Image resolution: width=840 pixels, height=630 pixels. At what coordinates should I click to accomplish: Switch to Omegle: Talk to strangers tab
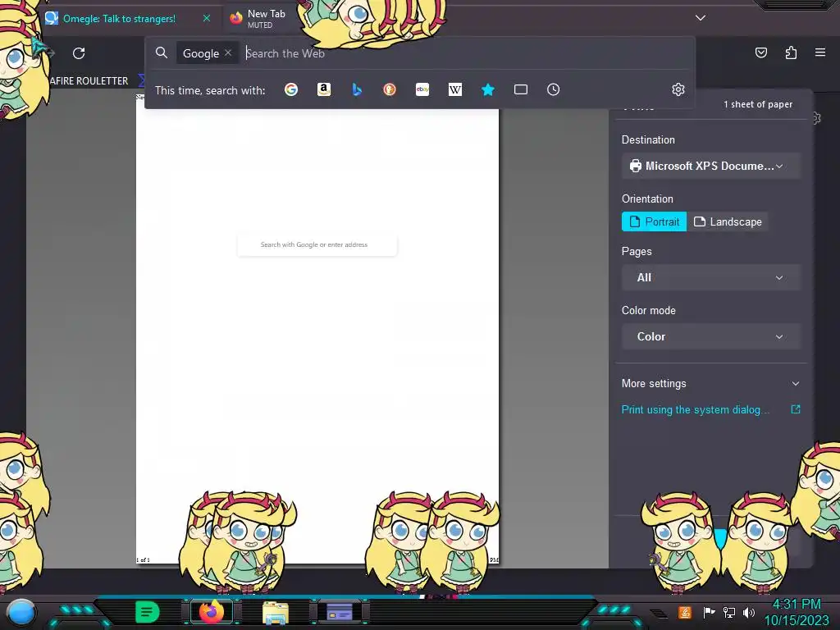[120, 18]
